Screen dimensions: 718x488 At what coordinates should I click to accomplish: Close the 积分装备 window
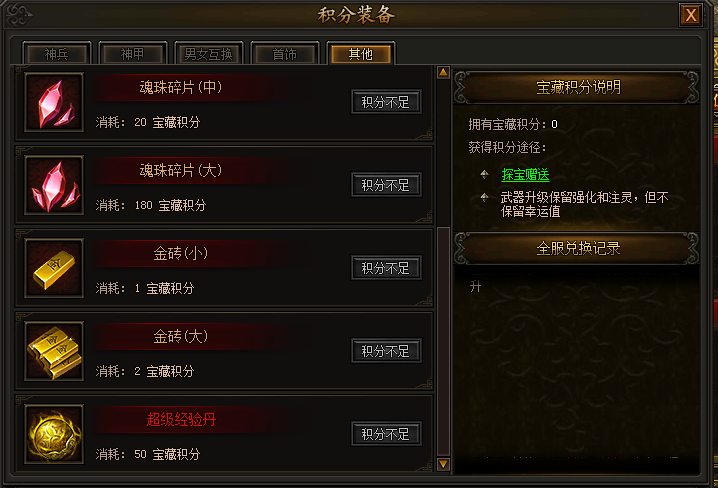click(x=691, y=15)
